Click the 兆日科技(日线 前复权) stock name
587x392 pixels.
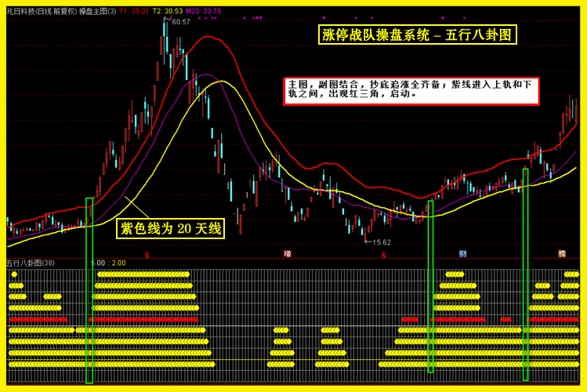coord(42,11)
